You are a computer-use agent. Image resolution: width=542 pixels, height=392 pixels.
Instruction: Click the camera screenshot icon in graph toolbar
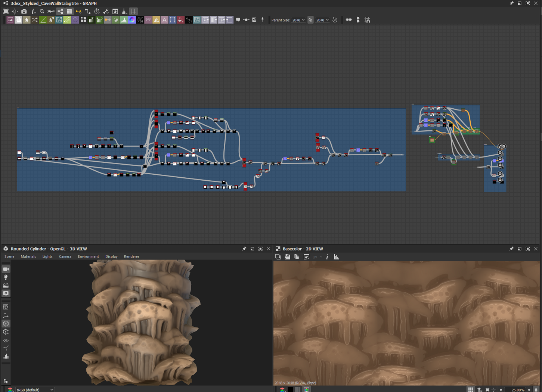(x=24, y=12)
